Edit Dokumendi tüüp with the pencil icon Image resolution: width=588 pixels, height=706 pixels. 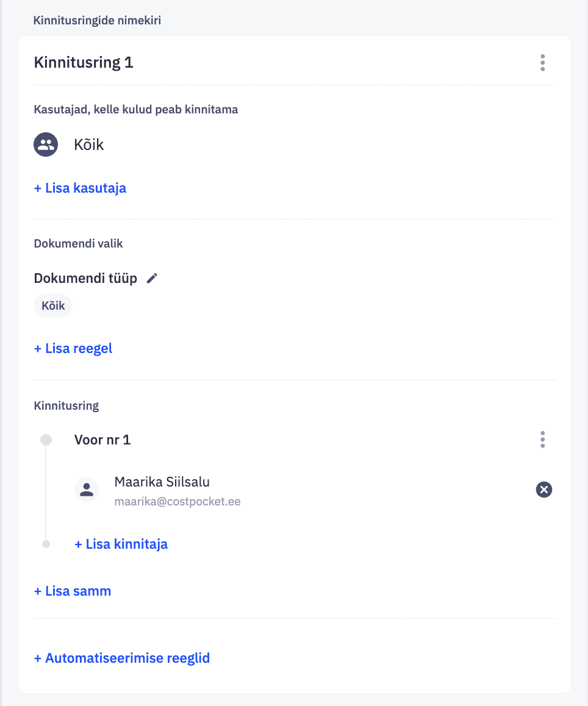point(152,279)
